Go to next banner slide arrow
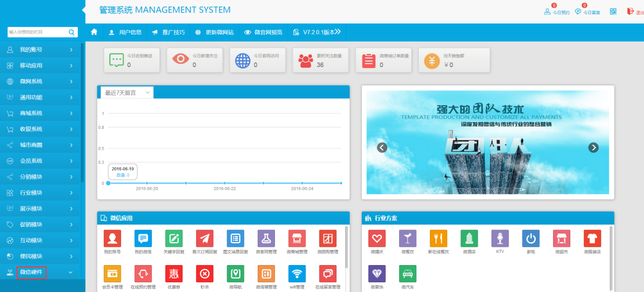644x292 pixels. (593, 147)
